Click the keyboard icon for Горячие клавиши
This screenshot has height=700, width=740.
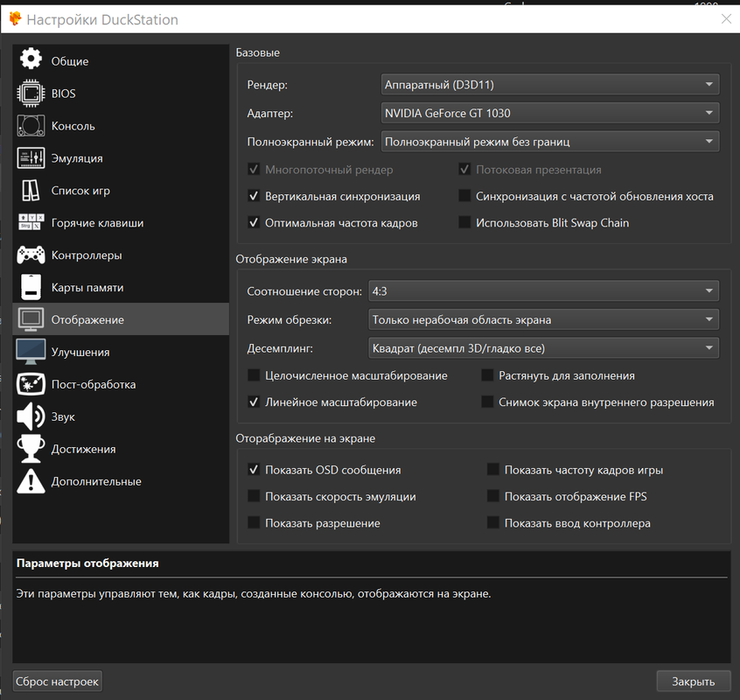[x=31, y=222]
